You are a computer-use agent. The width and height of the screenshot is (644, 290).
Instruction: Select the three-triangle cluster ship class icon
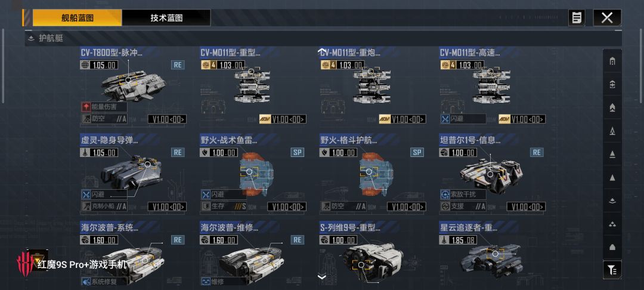point(612,224)
